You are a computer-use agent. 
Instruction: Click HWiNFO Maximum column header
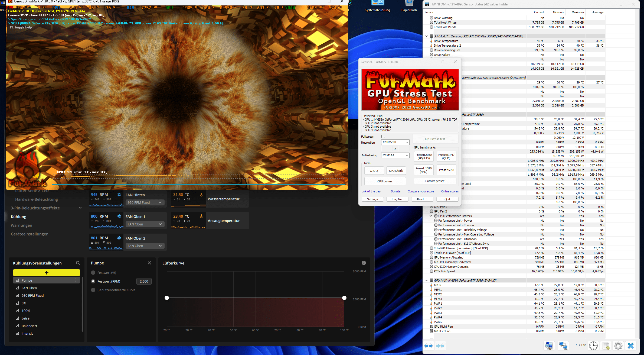[577, 12]
